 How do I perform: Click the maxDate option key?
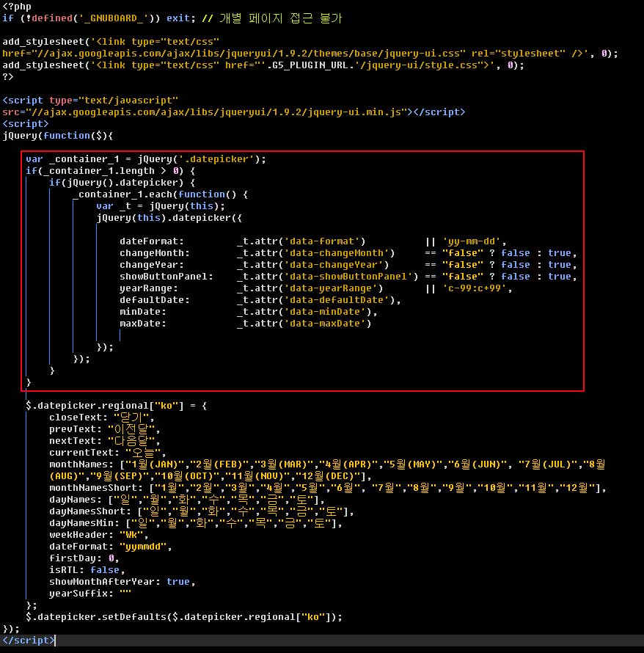[143, 324]
